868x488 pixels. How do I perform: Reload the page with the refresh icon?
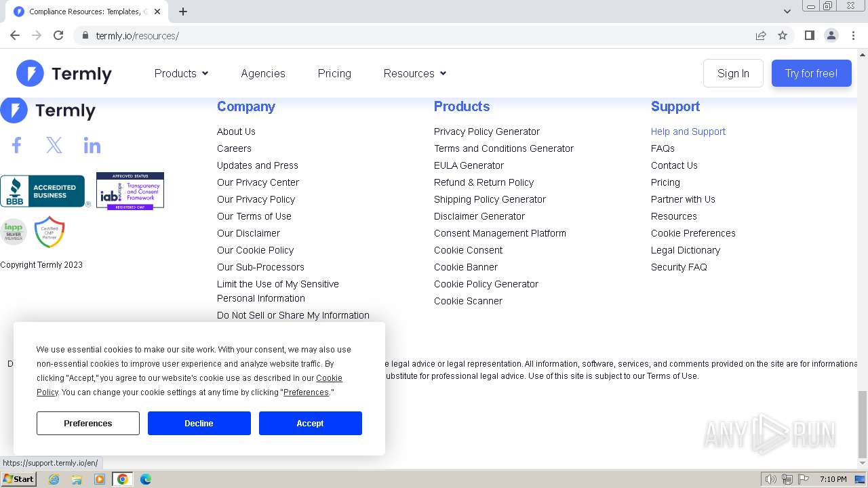click(x=58, y=35)
